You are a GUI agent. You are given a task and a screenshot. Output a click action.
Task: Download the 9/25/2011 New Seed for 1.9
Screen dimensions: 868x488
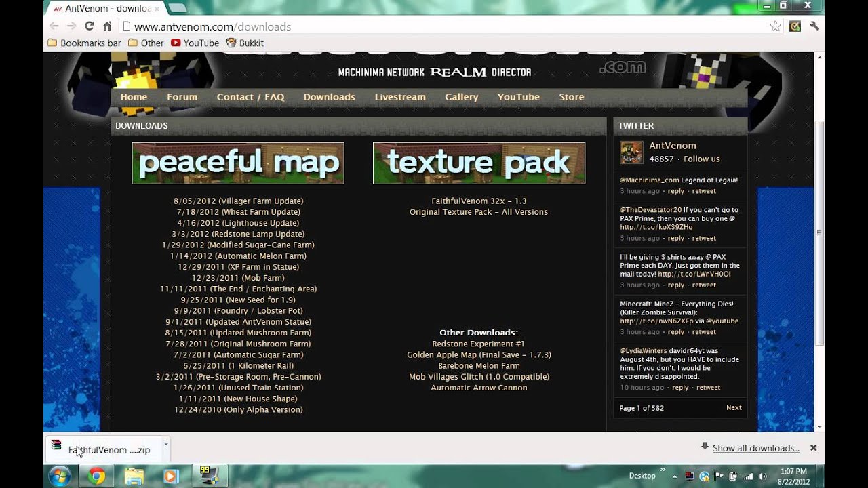click(239, 300)
